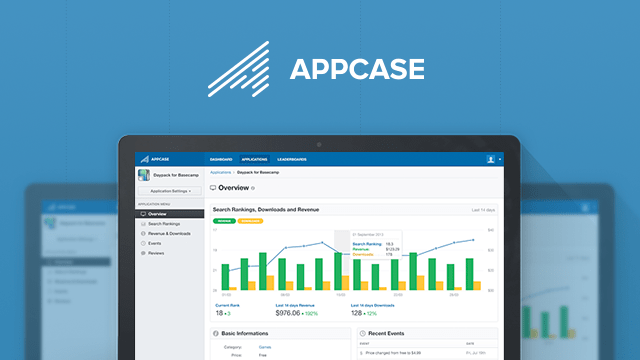
Task: Click the Price changed from free event row
Action: click(x=427, y=353)
